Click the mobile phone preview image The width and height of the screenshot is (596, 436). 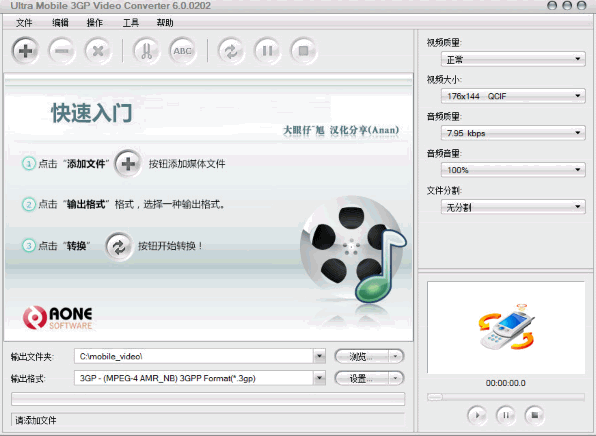506,327
